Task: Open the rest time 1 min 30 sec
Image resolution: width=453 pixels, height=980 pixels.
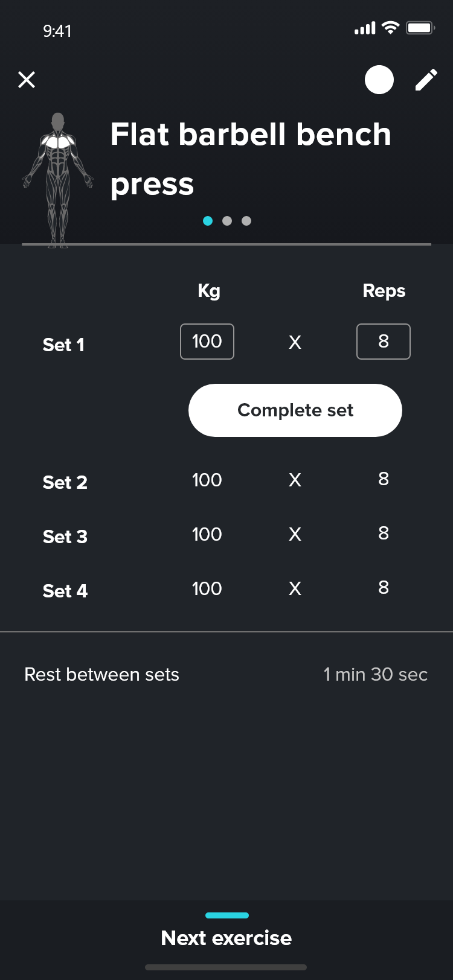Action: coord(375,675)
